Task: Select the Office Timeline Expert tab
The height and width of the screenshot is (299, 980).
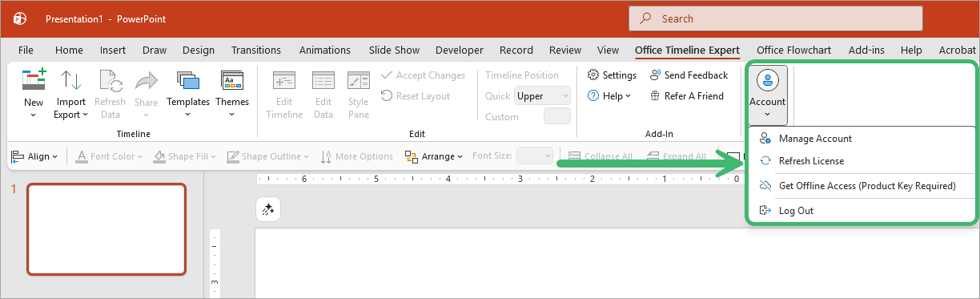Action: (688, 50)
